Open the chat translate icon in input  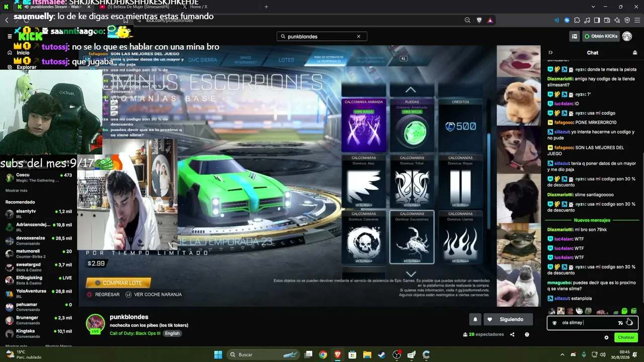coord(620,323)
